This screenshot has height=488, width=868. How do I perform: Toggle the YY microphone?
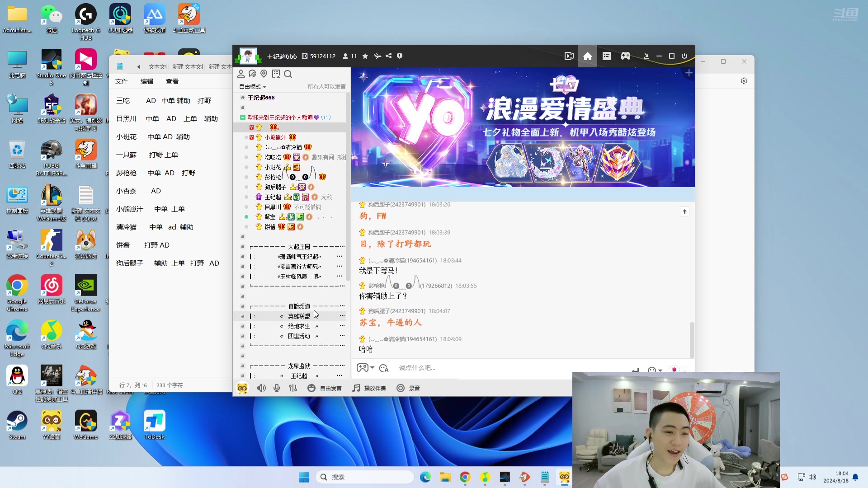coord(277,388)
